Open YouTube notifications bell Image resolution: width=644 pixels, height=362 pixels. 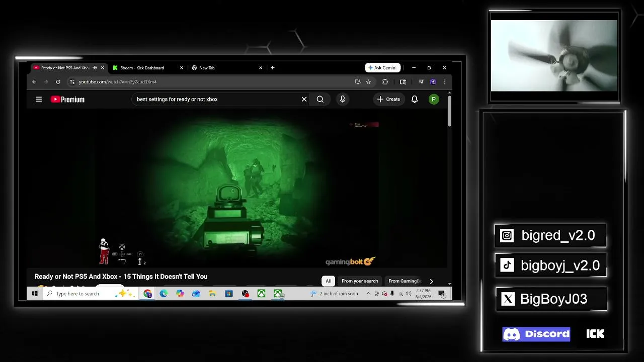pos(415,99)
